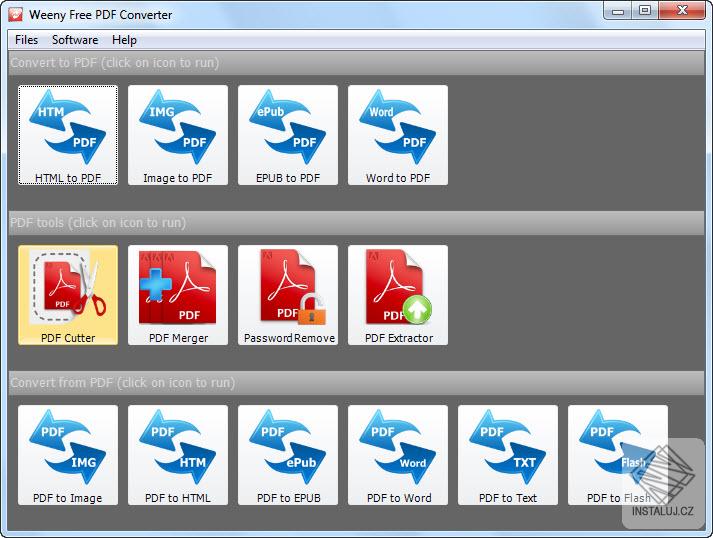Open the Software menu
713x538 pixels.
point(75,40)
